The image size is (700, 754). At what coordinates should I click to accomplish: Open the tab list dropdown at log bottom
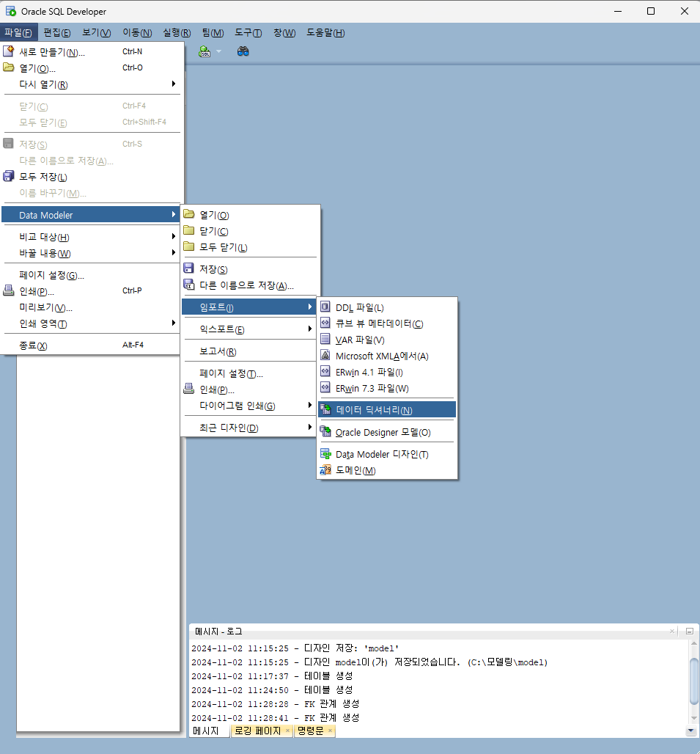[691, 731]
